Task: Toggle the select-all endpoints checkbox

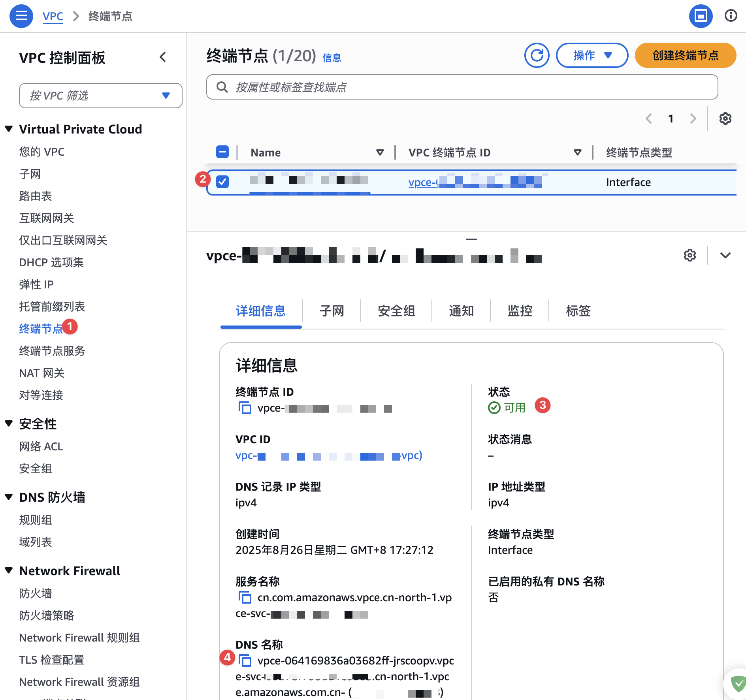Action: tap(222, 152)
